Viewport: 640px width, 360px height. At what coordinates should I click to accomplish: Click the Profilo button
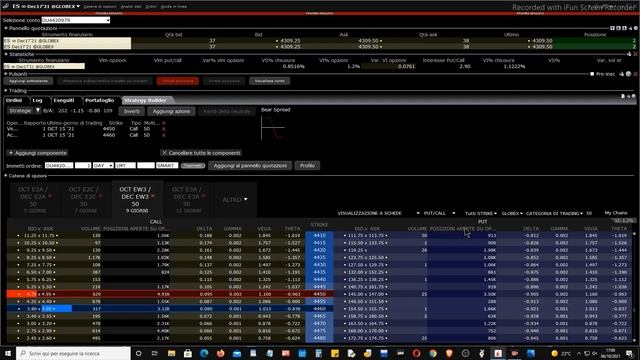(x=307, y=165)
